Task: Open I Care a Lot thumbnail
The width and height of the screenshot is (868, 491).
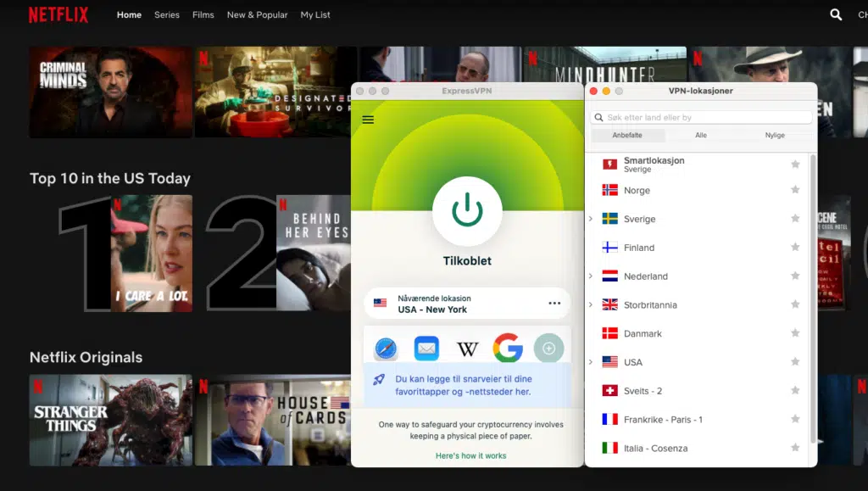Action: click(152, 254)
